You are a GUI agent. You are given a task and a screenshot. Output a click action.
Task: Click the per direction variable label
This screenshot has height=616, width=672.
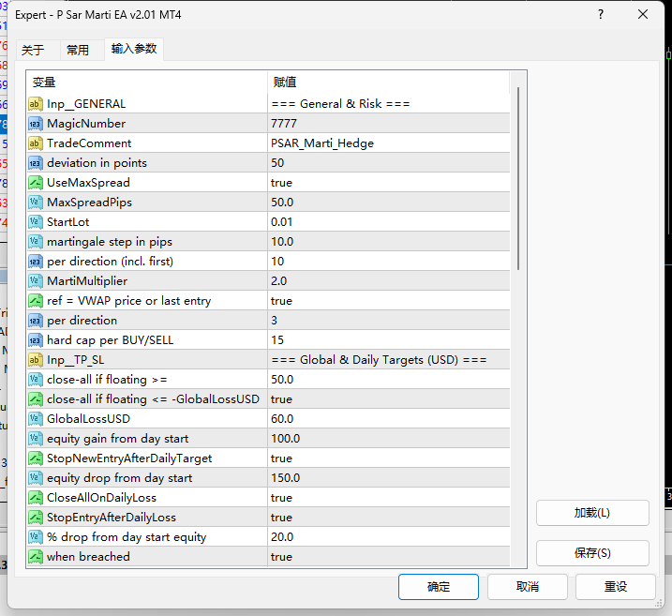point(82,321)
